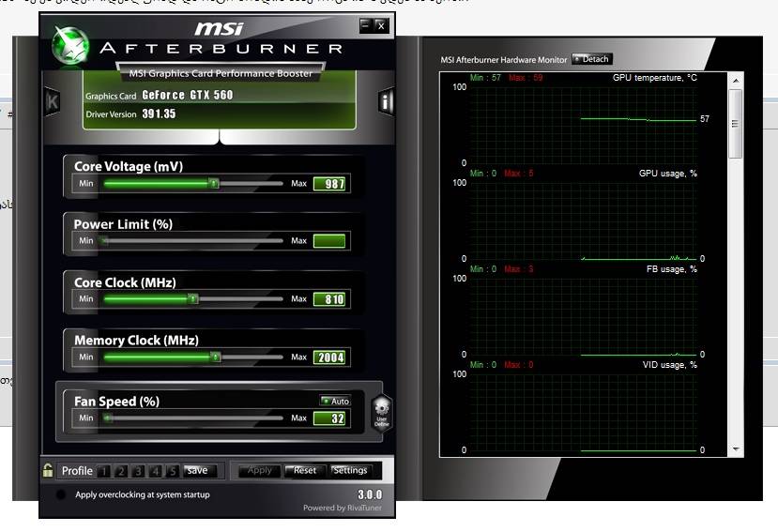Click the Memory Clock Min label
Image resolution: width=778 pixels, height=532 pixels.
pos(85,357)
